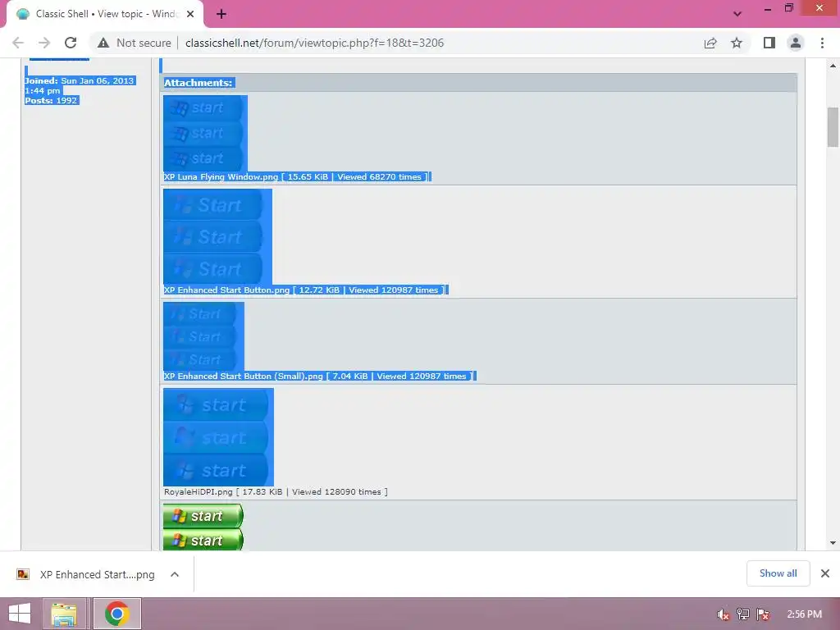Reload the Classic Shell forum page

(x=71, y=43)
